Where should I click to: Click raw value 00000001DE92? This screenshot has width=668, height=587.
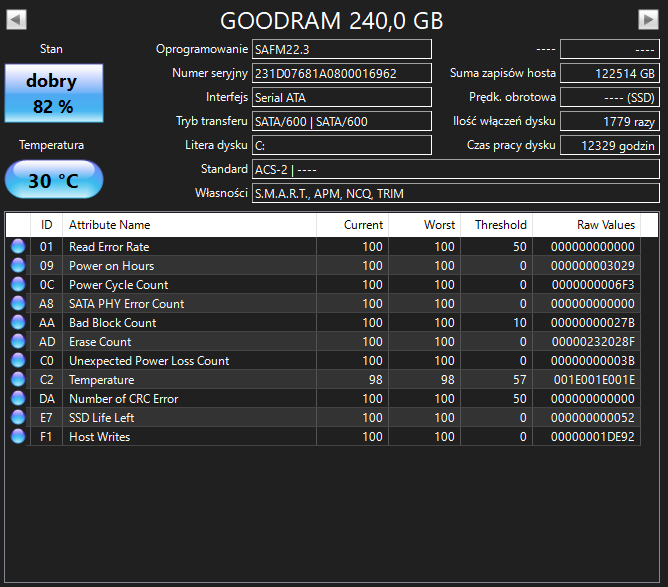[593, 437]
